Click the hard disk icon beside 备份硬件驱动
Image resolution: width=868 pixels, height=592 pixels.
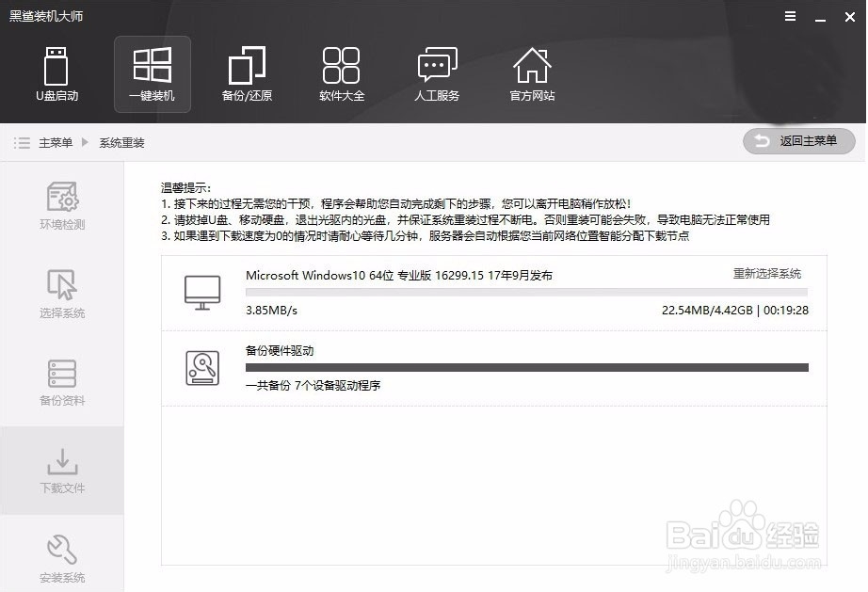[x=202, y=368]
